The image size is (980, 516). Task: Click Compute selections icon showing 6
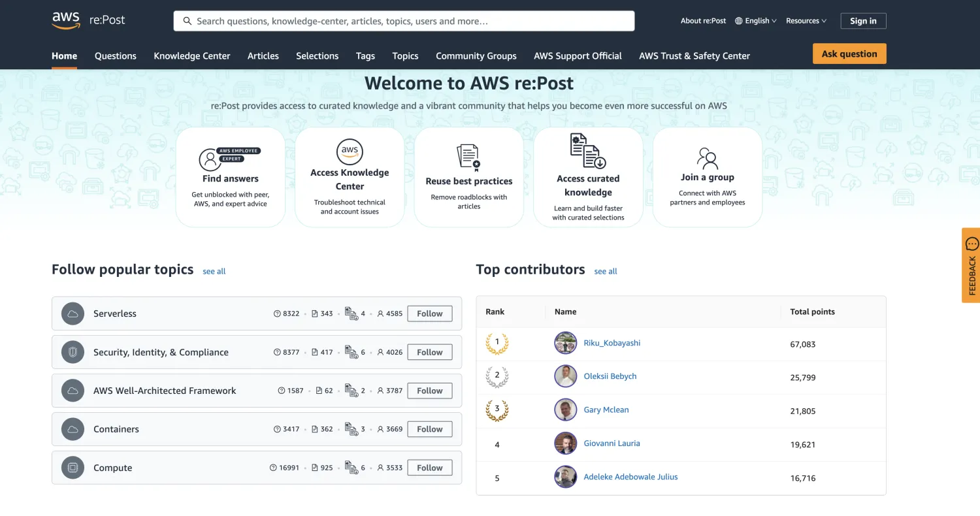tap(351, 468)
